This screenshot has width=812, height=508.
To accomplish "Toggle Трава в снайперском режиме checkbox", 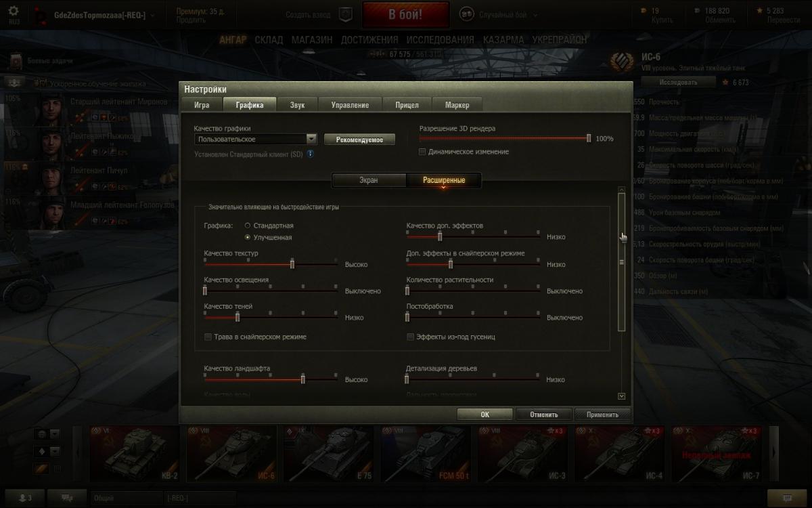I will [208, 337].
